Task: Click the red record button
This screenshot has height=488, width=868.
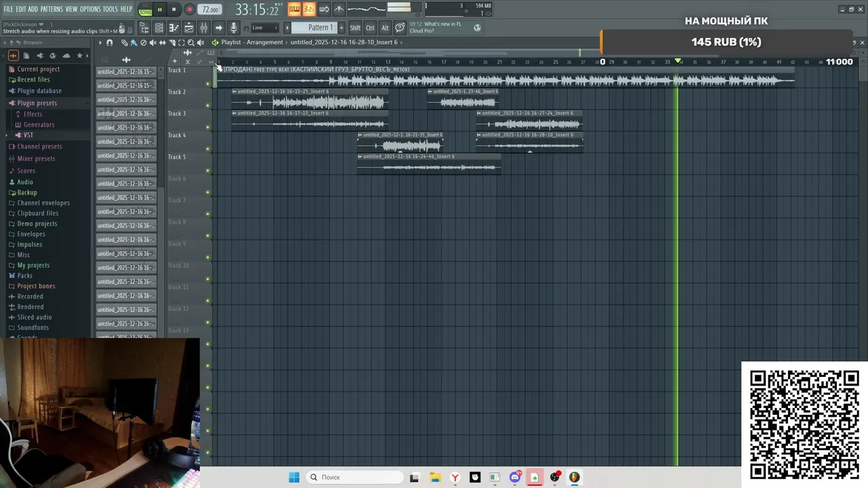Action: click(190, 9)
